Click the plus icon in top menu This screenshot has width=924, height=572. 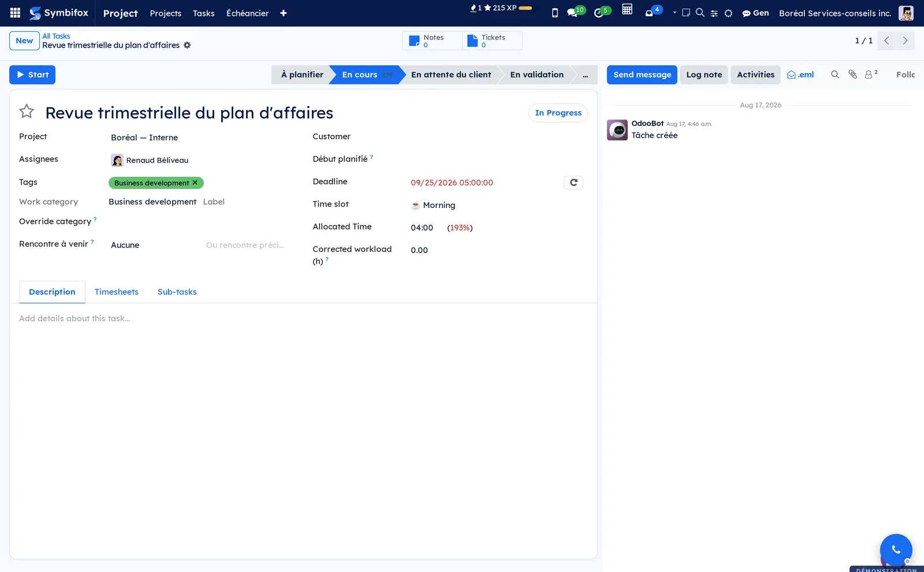(x=284, y=13)
